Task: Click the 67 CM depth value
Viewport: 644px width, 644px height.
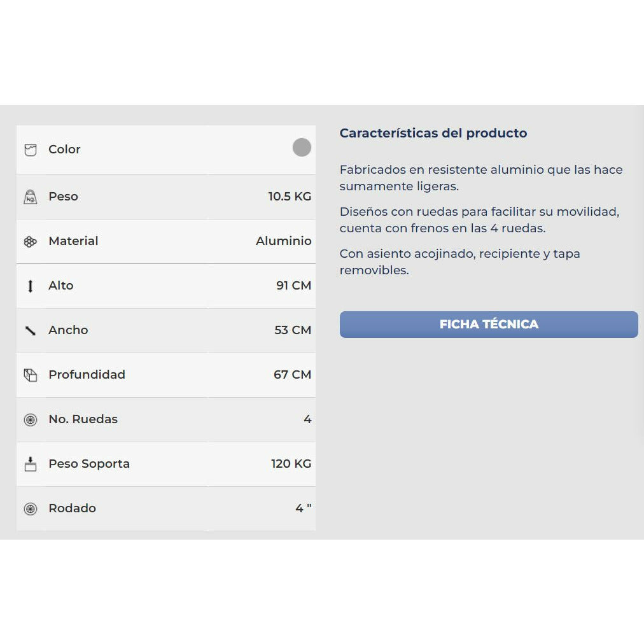Action: tap(292, 375)
